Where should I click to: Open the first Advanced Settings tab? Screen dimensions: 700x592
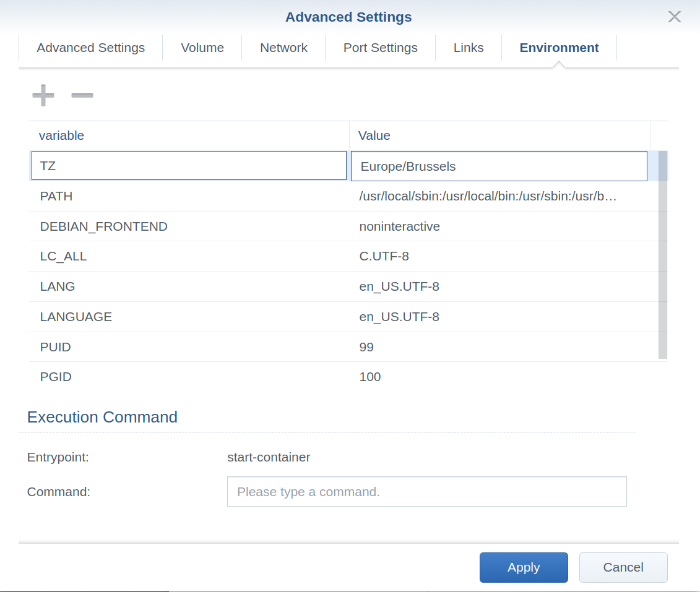pos(90,48)
